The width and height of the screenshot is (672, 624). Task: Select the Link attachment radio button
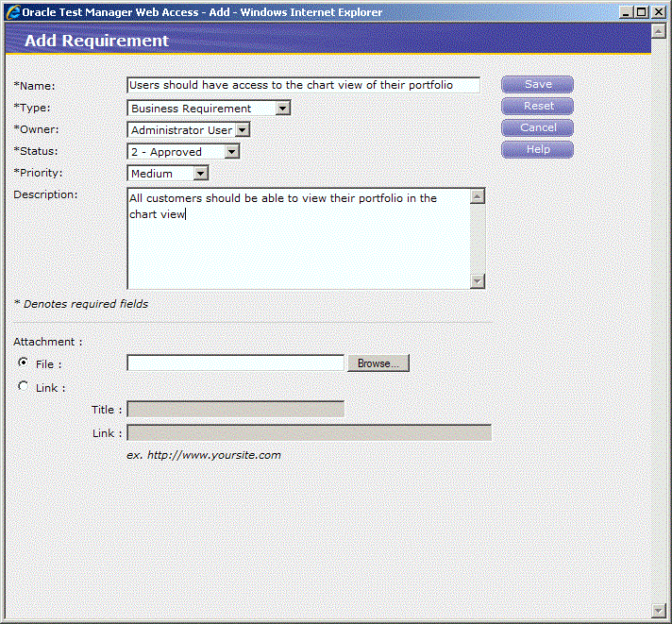tap(24, 386)
